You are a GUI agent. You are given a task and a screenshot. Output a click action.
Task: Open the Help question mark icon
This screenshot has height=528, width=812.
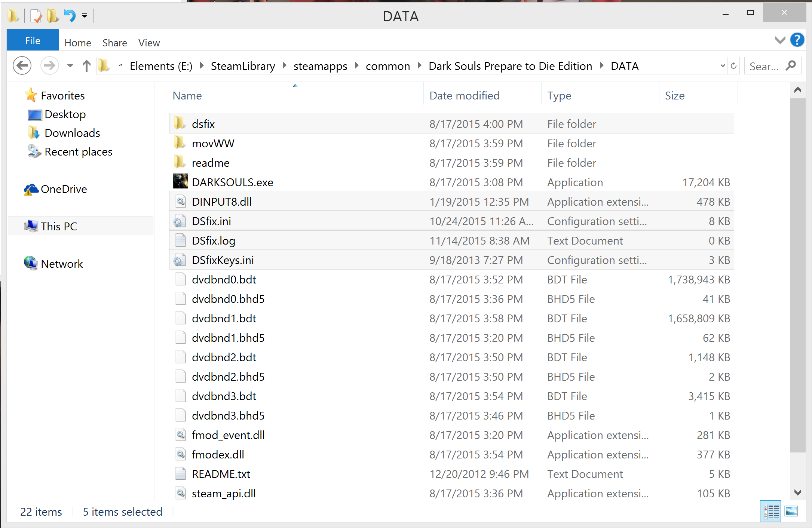coord(797,40)
